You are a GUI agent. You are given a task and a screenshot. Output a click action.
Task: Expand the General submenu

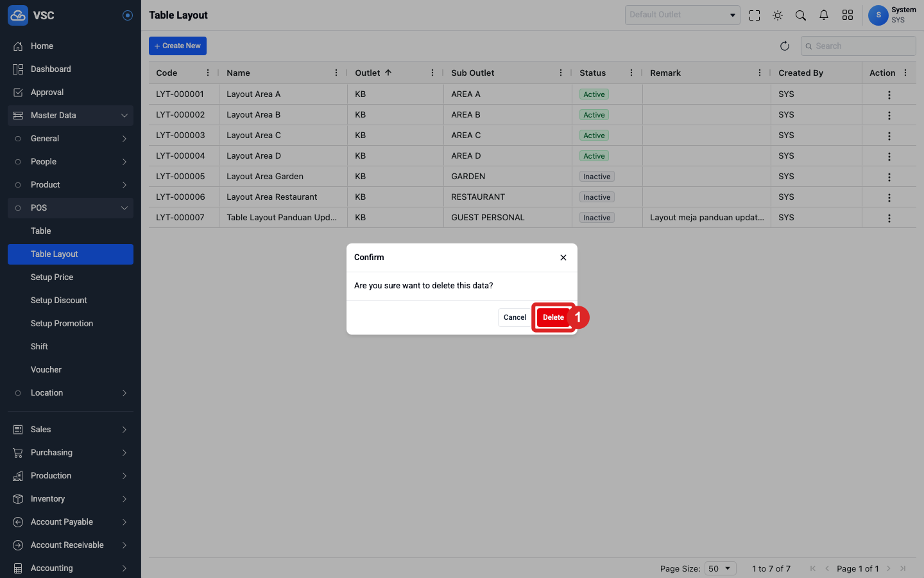tap(71, 139)
